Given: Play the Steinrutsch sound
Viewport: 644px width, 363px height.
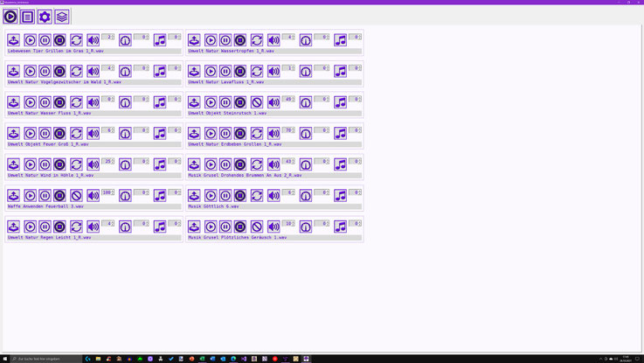Looking at the screenshot, I should pos(211,102).
